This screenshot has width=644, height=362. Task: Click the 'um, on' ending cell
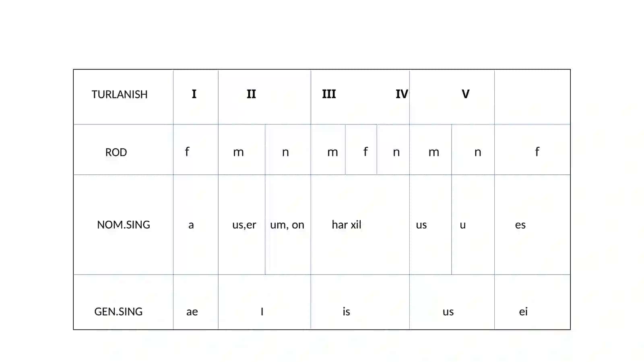pyautogui.click(x=287, y=225)
